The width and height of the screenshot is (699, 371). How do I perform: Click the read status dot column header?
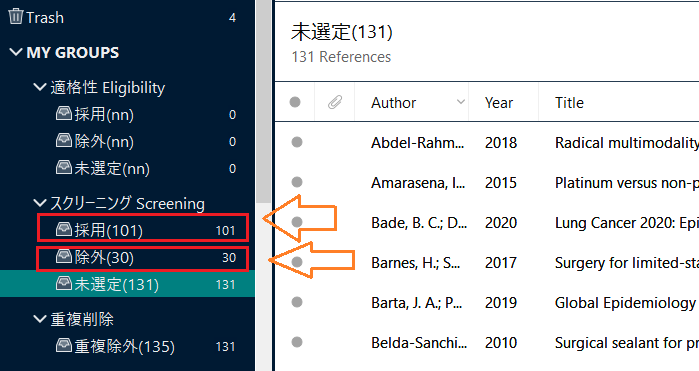coord(295,102)
